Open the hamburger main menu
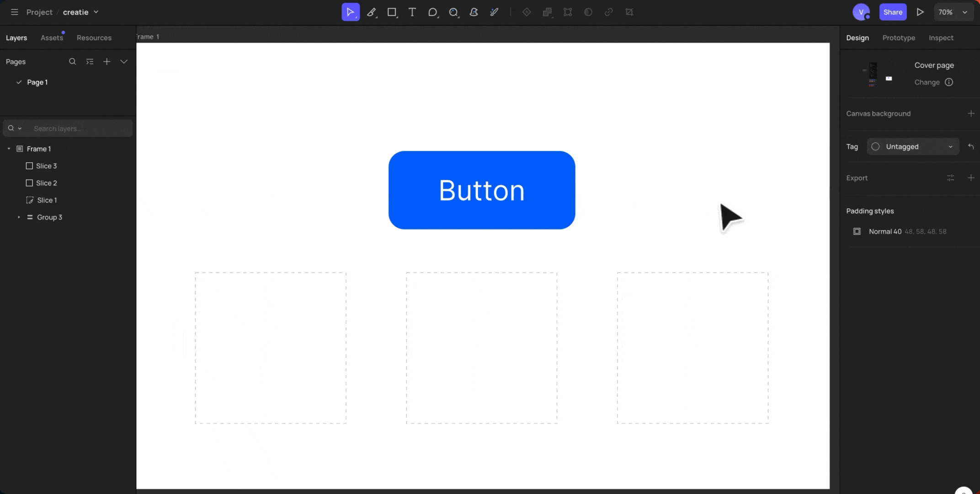The height and width of the screenshot is (494, 980). coord(14,12)
